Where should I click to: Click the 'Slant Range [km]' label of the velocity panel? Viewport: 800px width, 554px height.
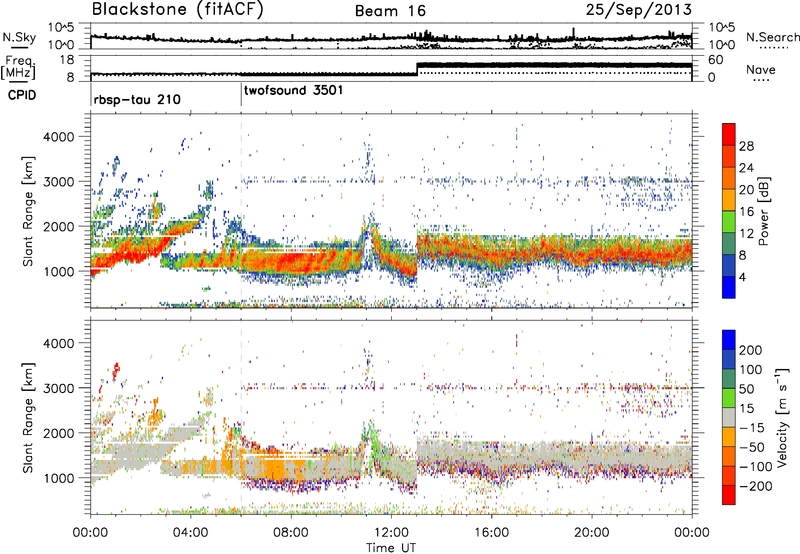[x=28, y=417]
